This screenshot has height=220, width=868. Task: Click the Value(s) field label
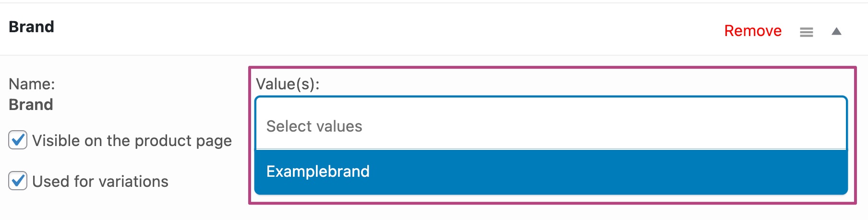tap(288, 84)
